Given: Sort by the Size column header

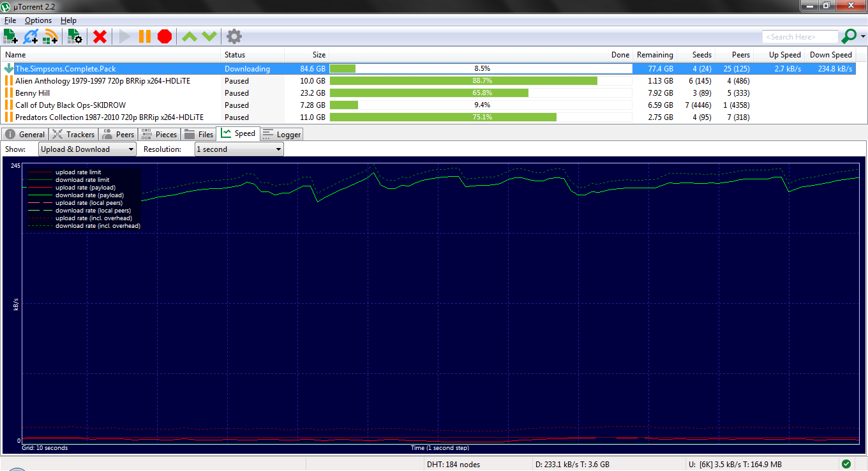Looking at the screenshot, I should click(x=306, y=55).
